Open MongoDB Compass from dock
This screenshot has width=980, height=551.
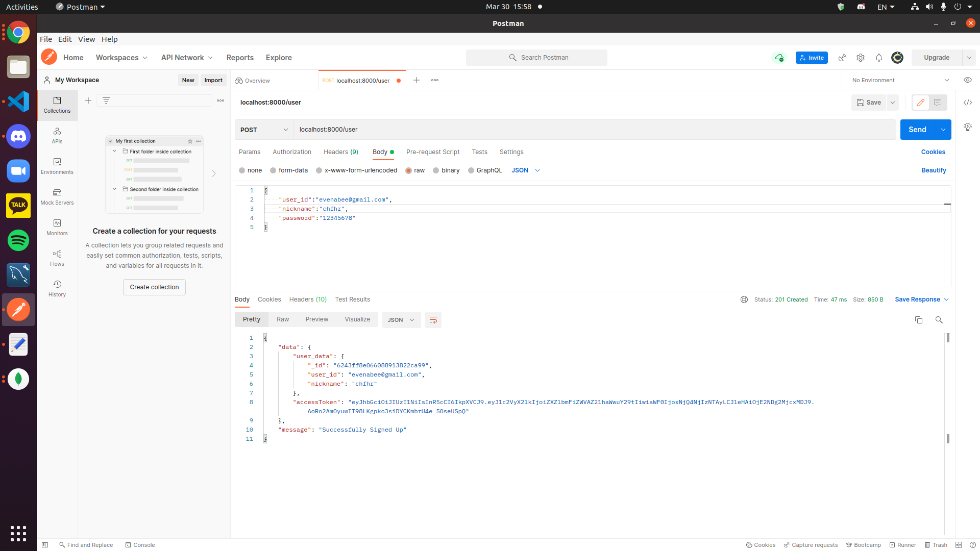[18, 379]
